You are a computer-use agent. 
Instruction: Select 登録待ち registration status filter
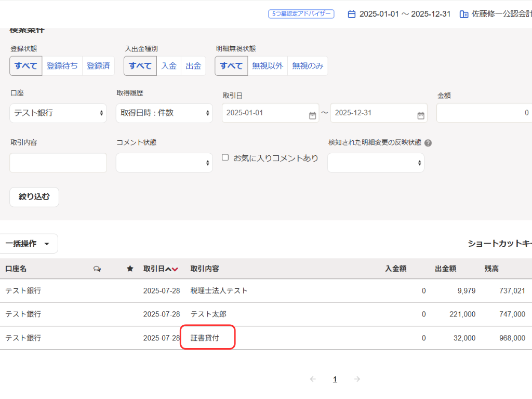[x=62, y=66]
